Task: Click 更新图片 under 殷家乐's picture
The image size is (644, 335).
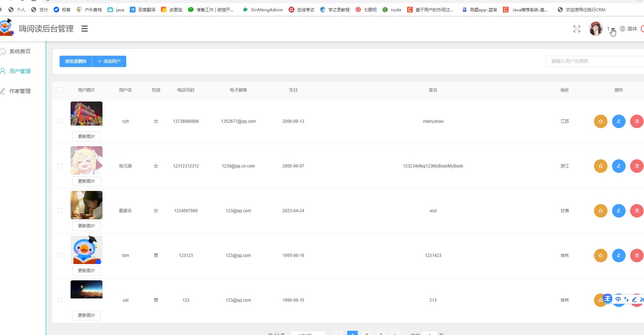Action: click(x=87, y=226)
